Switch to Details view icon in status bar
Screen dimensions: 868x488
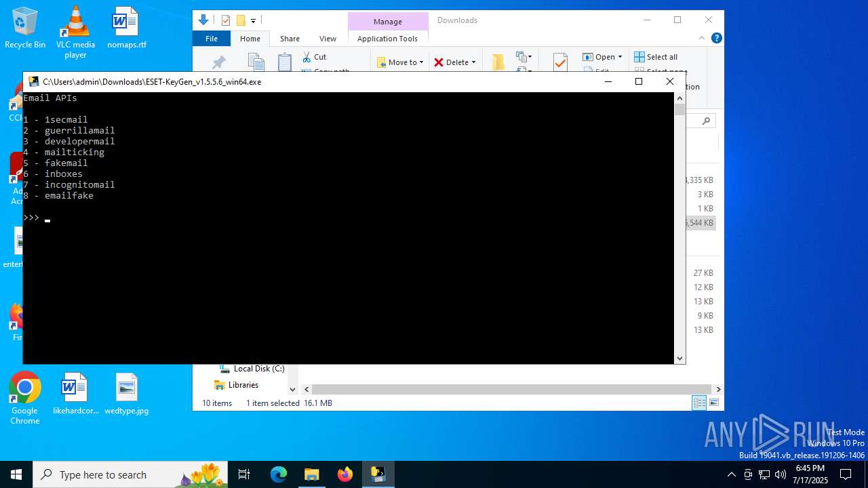click(x=699, y=403)
